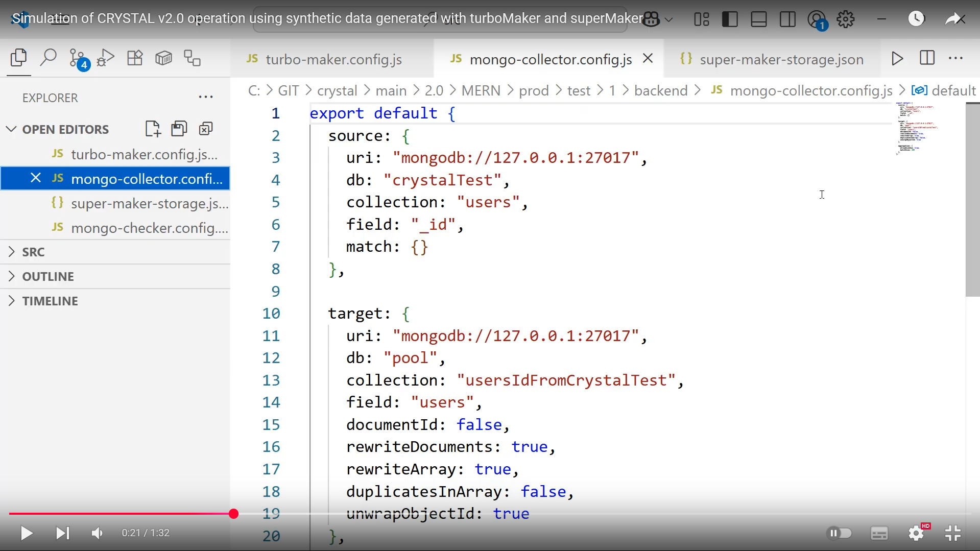Click the New Untitled File icon

click(153, 129)
